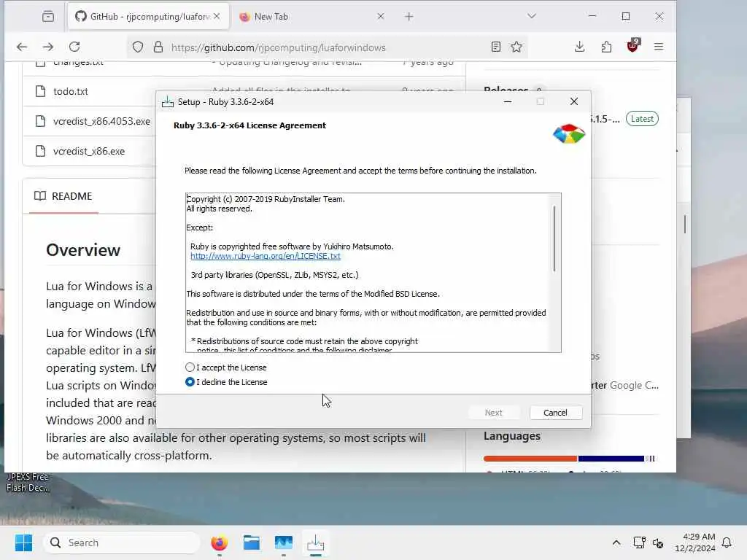The image size is (747, 560).
Task: Open JPEXS Free Flash Decompiler desktop shortcut
Action: pos(27,482)
